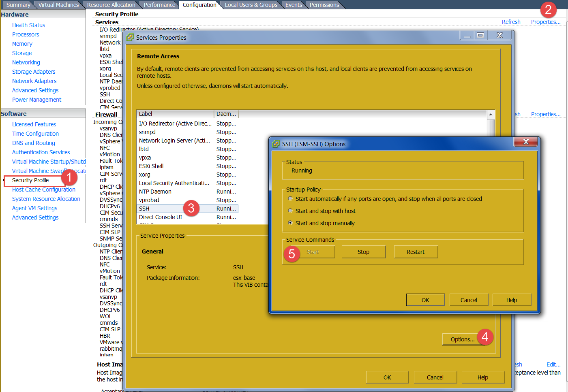
Task: Open Storage Adapters page
Action: click(x=34, y=72)
